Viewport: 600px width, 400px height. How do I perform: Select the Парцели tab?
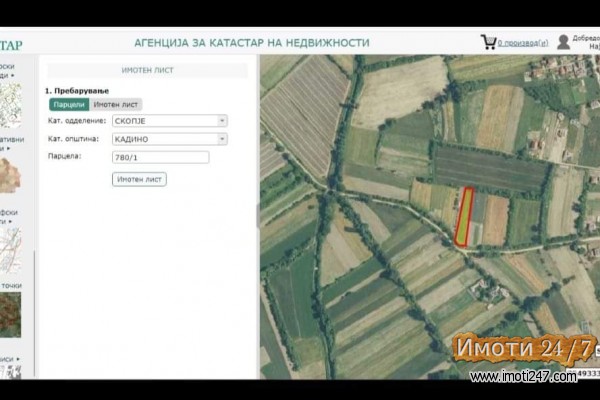pyautogui.click(x=69, y=104)
